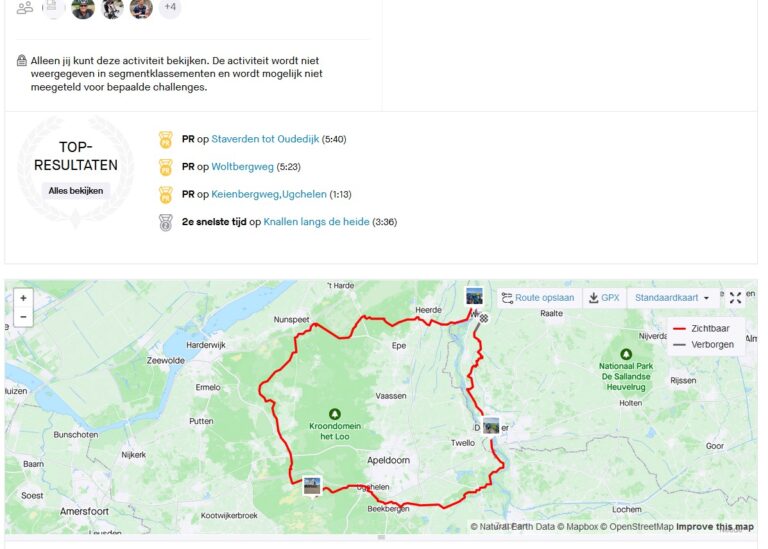Show the +4 additional participants
The image size is (768, 549).
(x=170, y=7)
